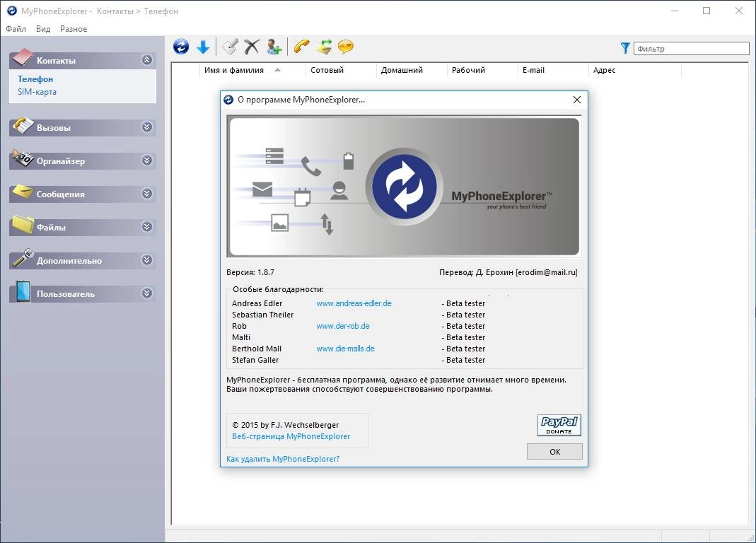
Task: Open the Файл menu
Action: click(16, 29)
